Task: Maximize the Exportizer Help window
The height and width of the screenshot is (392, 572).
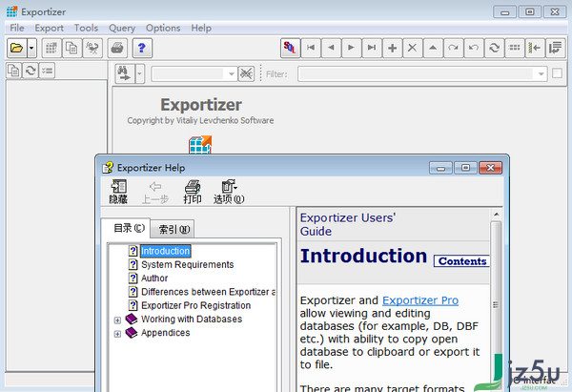Action: point(465,168)
